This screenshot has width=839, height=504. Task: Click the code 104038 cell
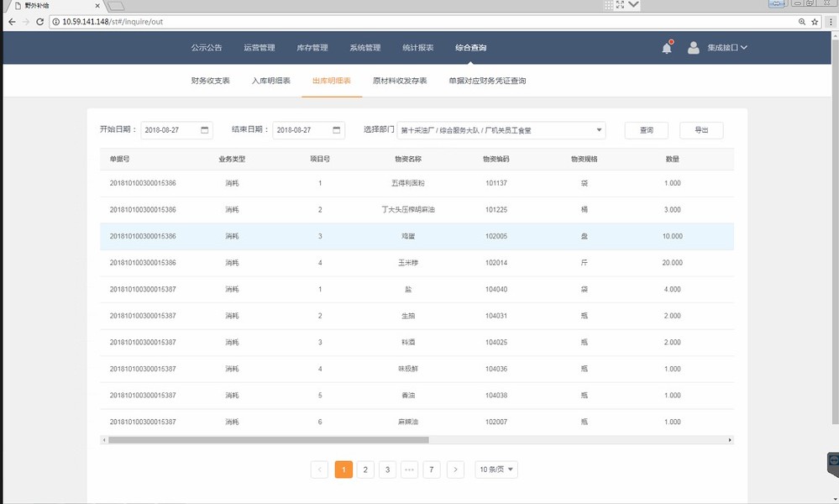point(496,396)
